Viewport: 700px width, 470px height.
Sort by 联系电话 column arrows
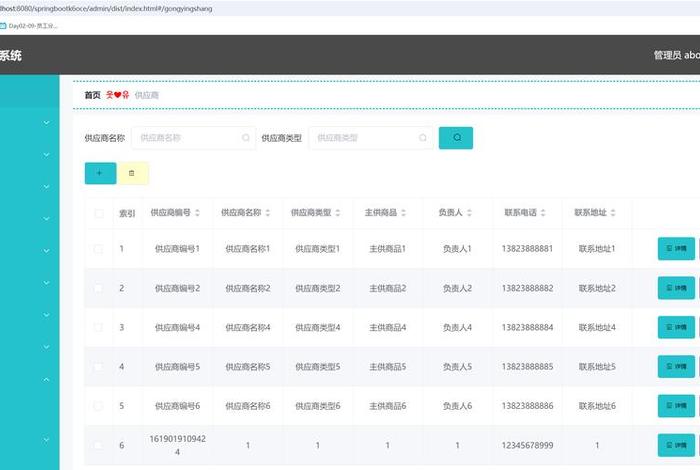tap(545, 213)
